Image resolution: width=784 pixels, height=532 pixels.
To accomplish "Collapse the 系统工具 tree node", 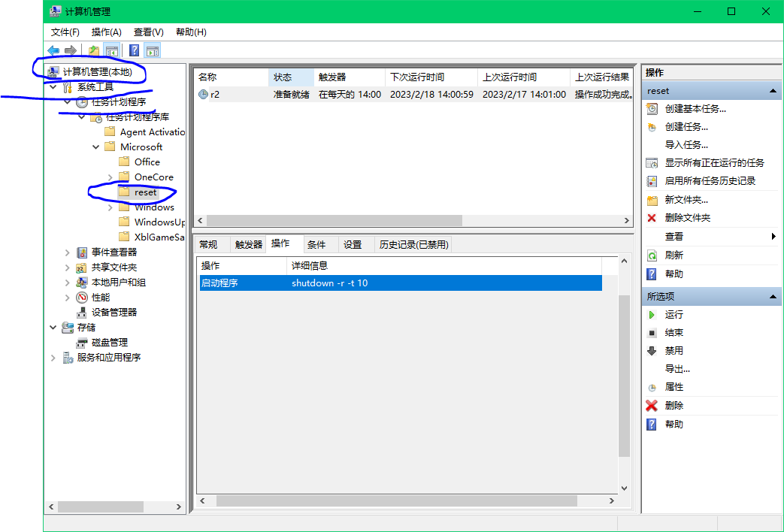I will tap(53, 87).
